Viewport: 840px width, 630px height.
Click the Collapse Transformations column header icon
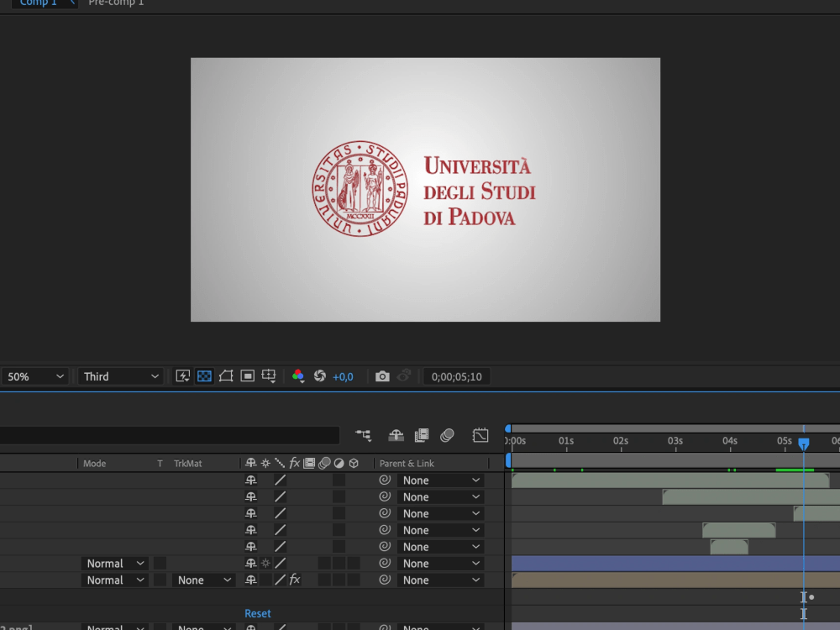265,464
